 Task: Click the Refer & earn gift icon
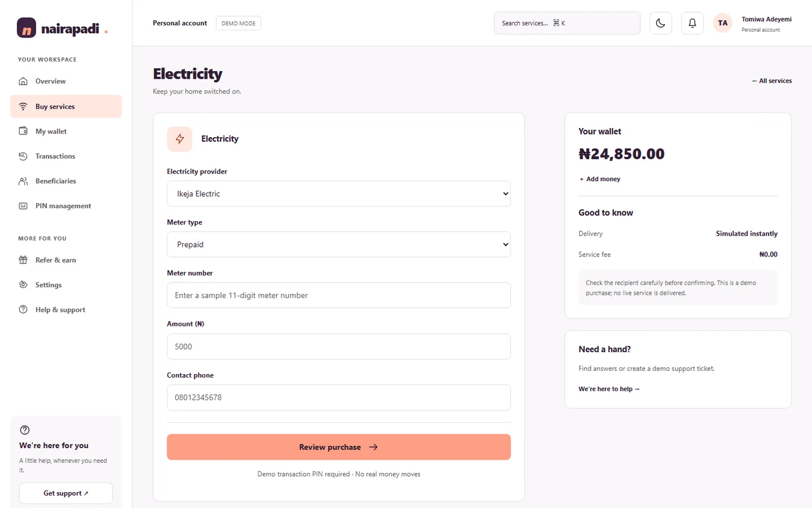click(23, 260)
